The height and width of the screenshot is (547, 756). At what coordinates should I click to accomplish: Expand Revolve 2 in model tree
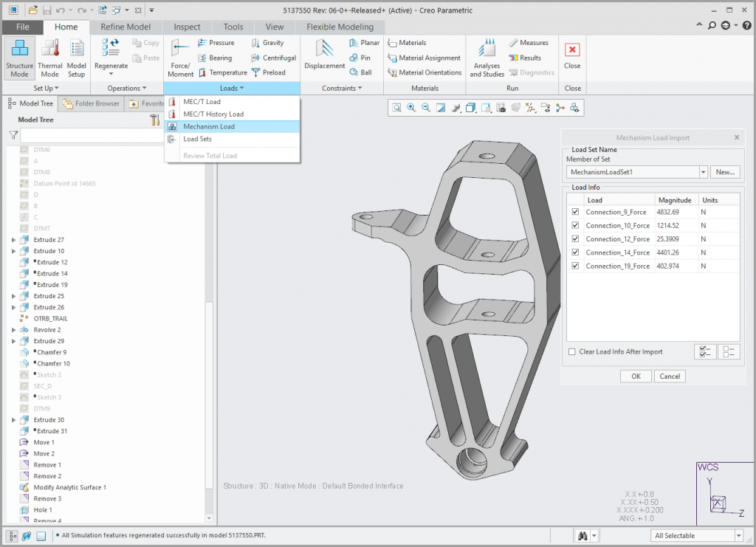click(x=13, y=330)
